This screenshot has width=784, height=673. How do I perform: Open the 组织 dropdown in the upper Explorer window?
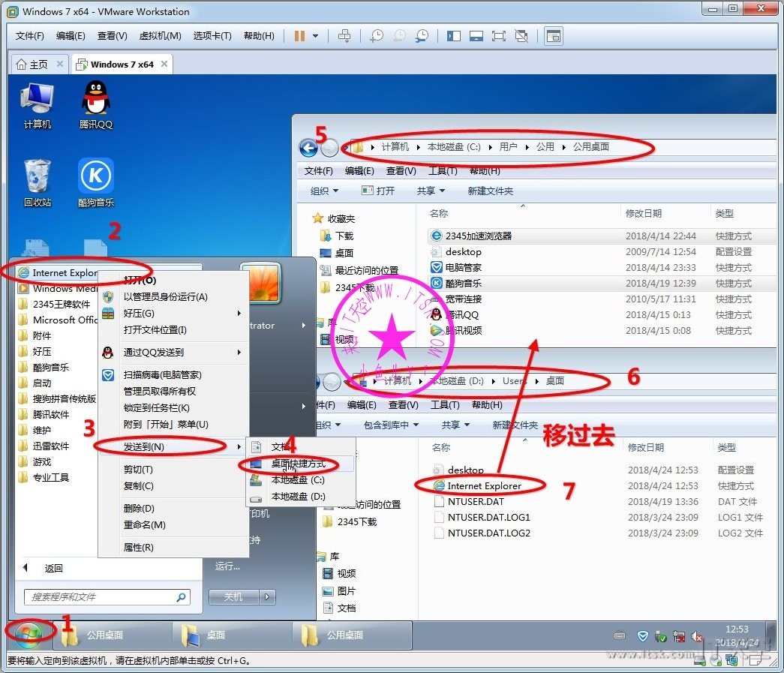point(324,191)
